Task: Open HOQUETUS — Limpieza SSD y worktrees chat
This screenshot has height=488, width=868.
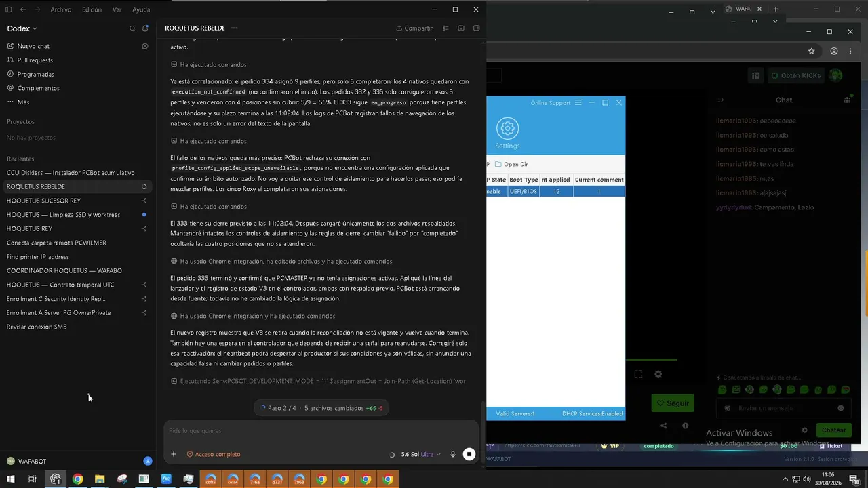Action: (x=63, y=215)
